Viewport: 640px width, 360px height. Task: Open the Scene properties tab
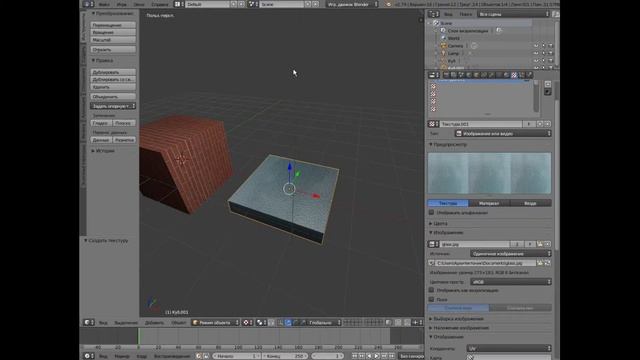pyautogui.click(x=461, y=75)
